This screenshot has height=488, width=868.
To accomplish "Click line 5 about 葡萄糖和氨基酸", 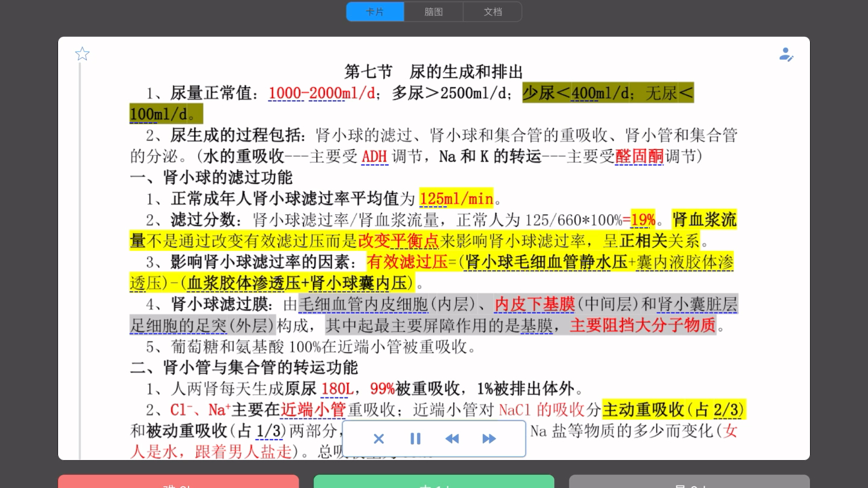I will 311,347.
